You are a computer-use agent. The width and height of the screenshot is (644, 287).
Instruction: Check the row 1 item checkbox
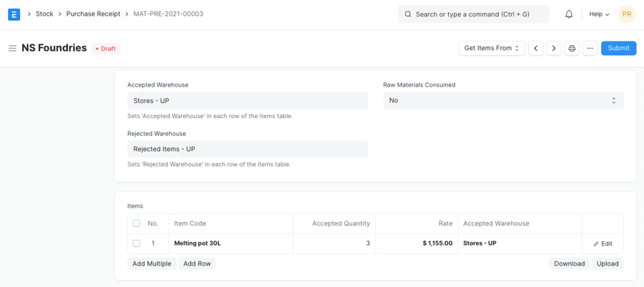click(x=136, y=243)
